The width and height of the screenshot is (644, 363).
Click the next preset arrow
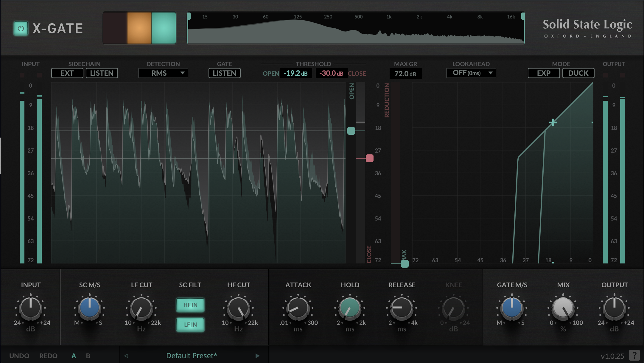click(x=257, y=355)
